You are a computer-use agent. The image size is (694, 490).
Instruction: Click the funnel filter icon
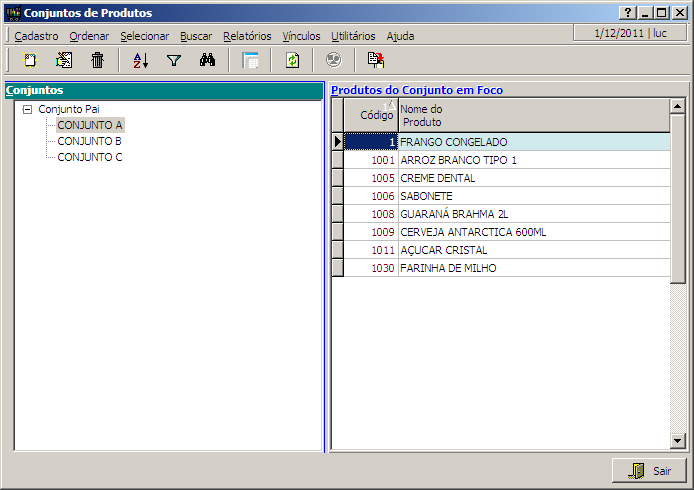(174, 60)
